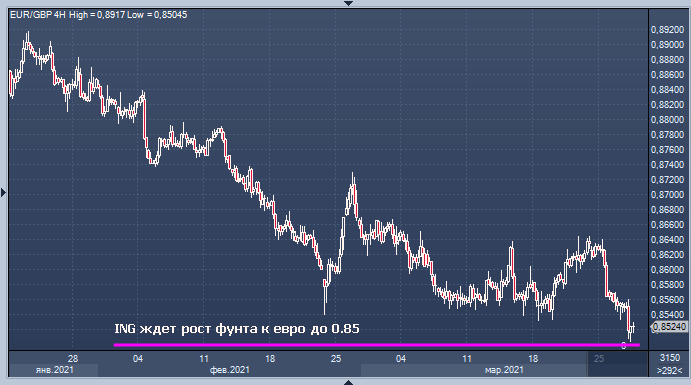Screen dimensions: 691x385
Task: Click the 18 March date on timeline
Action: (533, 359)
